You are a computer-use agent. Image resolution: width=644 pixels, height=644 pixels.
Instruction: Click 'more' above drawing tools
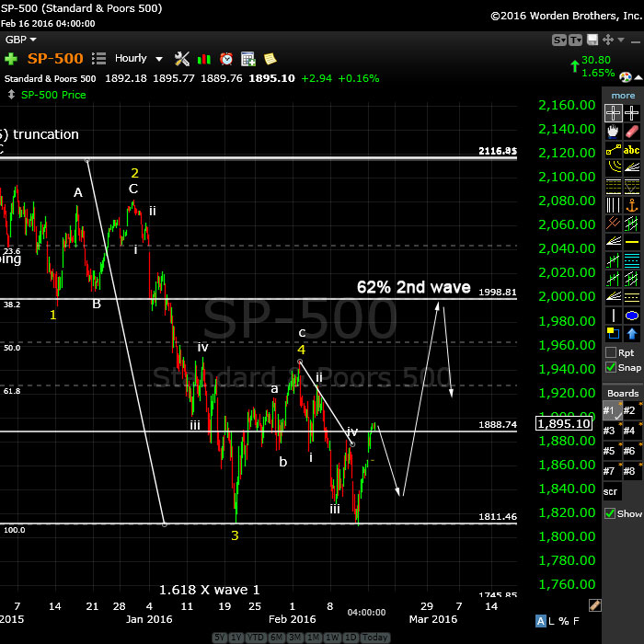[x=623, y=96]
